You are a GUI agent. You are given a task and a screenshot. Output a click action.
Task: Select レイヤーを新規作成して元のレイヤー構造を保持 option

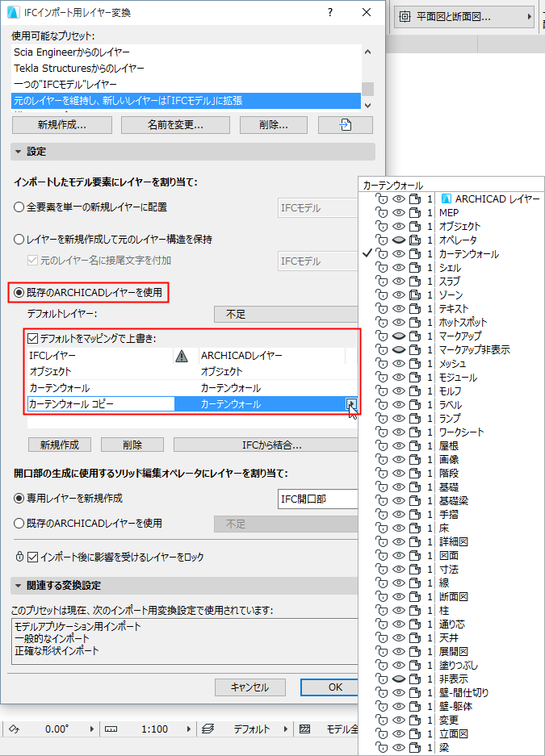pyautogui.click(x=19, y=239)
